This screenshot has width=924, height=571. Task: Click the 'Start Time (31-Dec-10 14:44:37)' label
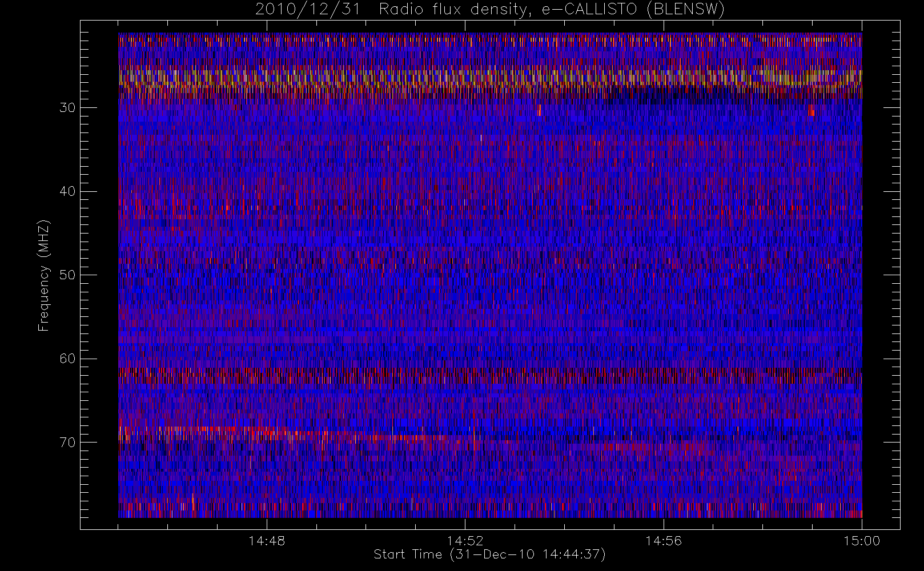[x=489, y=554]
